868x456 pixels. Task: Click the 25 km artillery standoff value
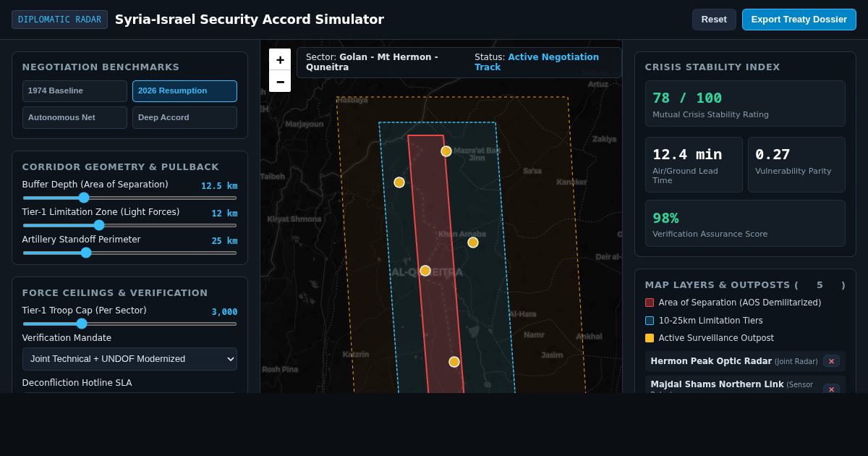224,241
